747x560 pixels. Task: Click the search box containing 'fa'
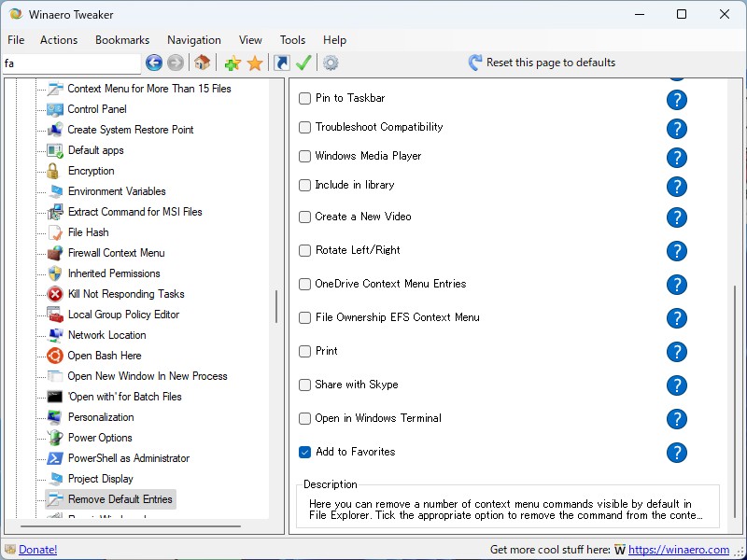point(72,63)
